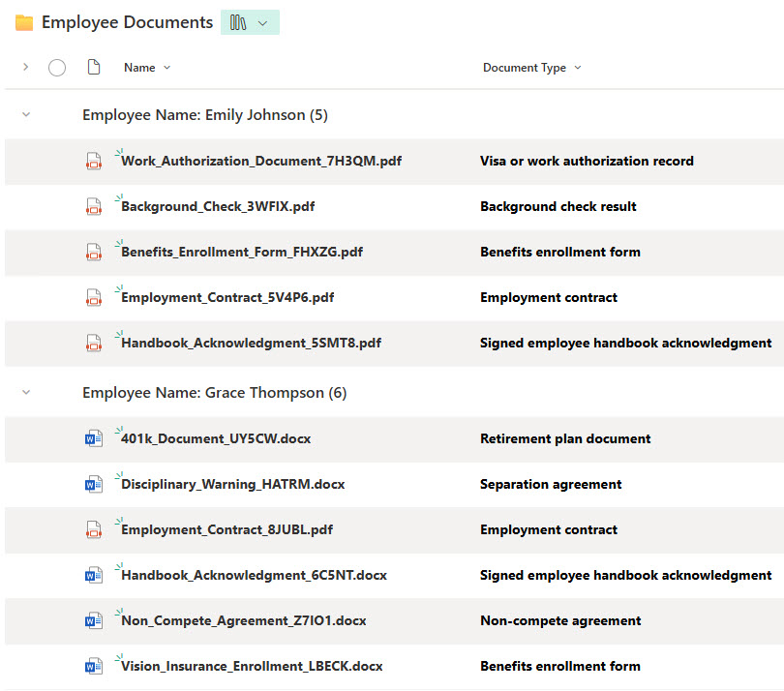The width and height of the screenshot is (784, 691).
Task: Click Word icon for 401k_Document_UY5CW
Action: click(94, 438)
